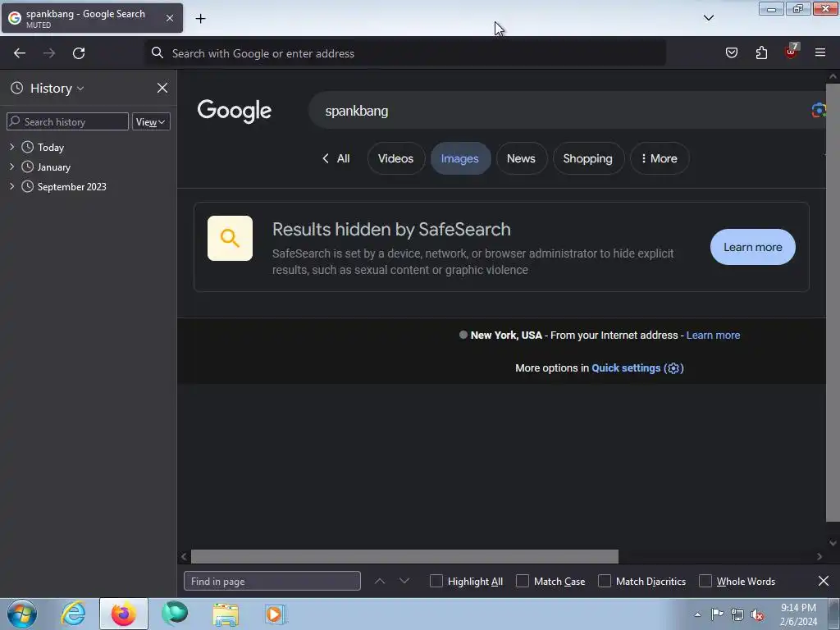Open the View sort dropdown
840x630 pixels.
pos(151,121)
